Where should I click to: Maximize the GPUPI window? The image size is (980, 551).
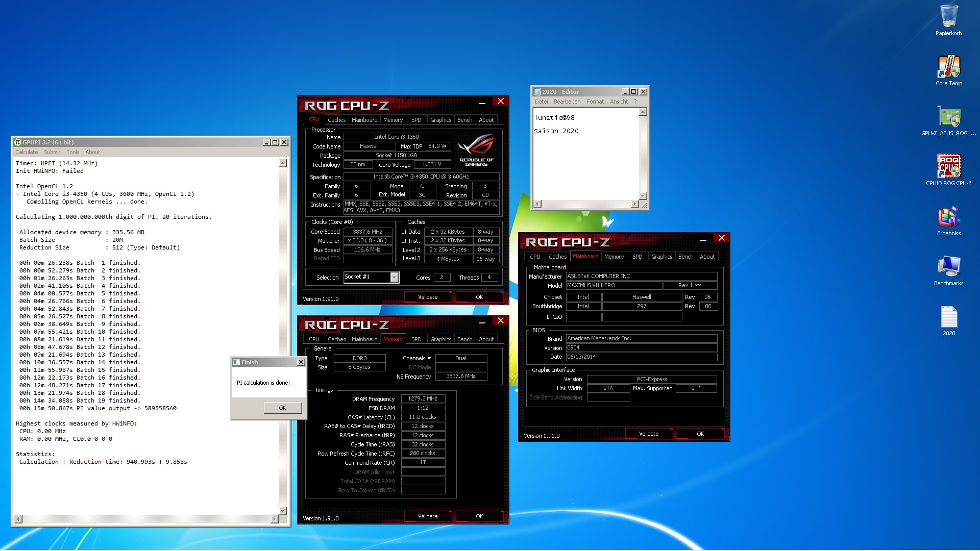click(275, 142)
